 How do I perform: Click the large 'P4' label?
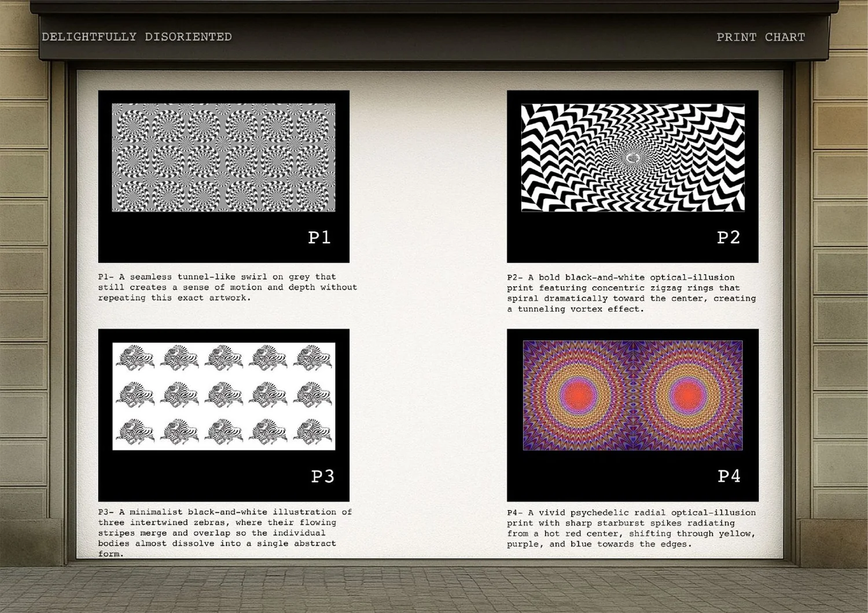click(x=729, y=476)
